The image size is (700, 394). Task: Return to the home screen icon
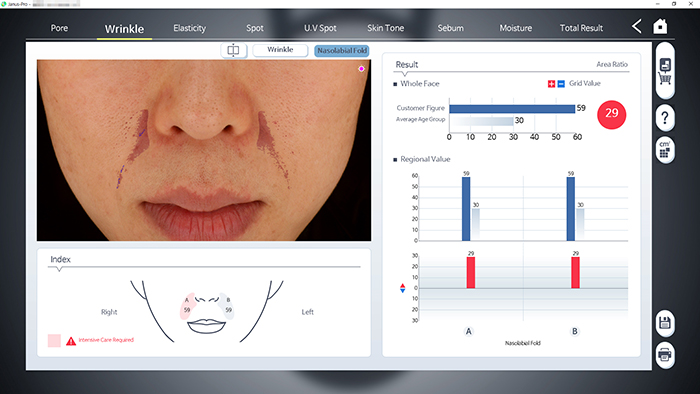click(x=660, y=26)
